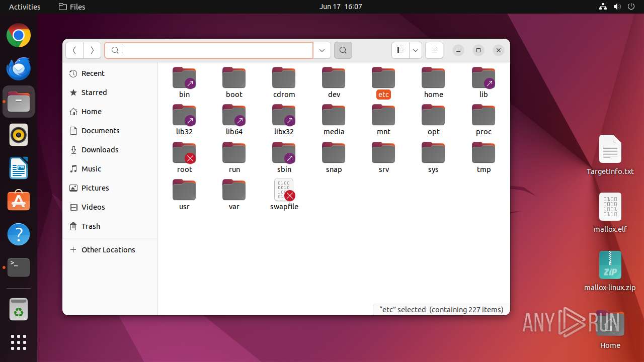This screenshot has height=362, width=644.
Task: Go to Music in sidebar
Action: pyautogui.click(x=110, y=169)
